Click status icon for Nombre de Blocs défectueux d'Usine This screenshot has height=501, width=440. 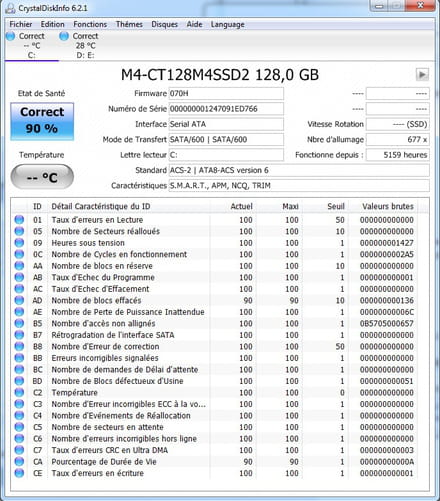[x=19, y=381]
